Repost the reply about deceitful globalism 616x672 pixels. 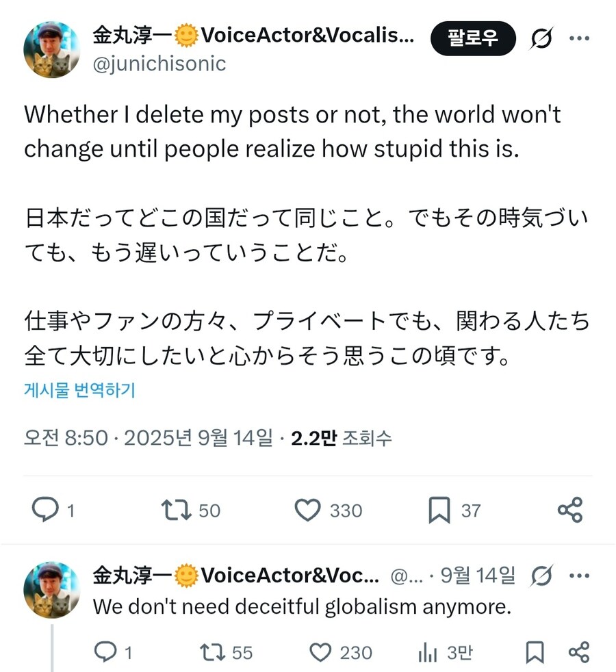point(213,652)
